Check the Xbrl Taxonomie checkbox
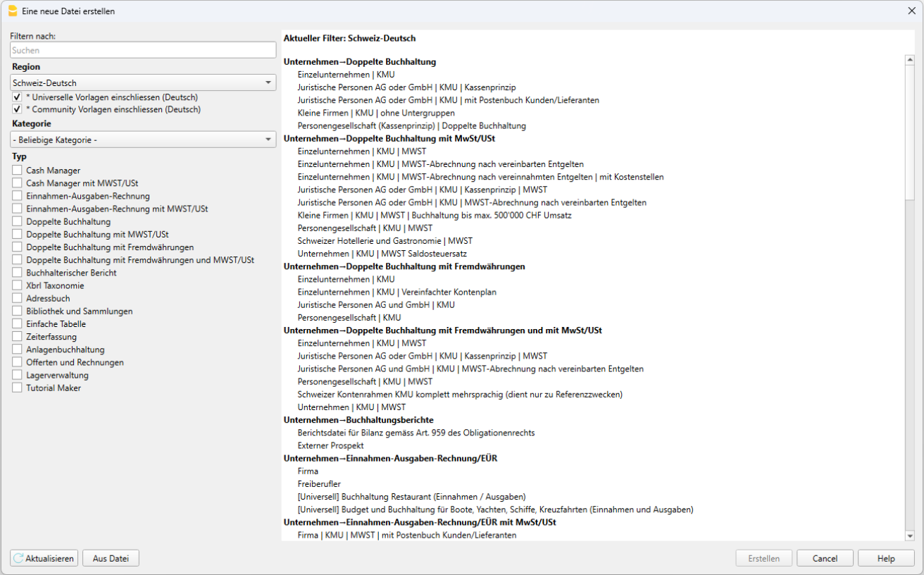The width and height of the screenshot is (924, 575). (17, 285)
